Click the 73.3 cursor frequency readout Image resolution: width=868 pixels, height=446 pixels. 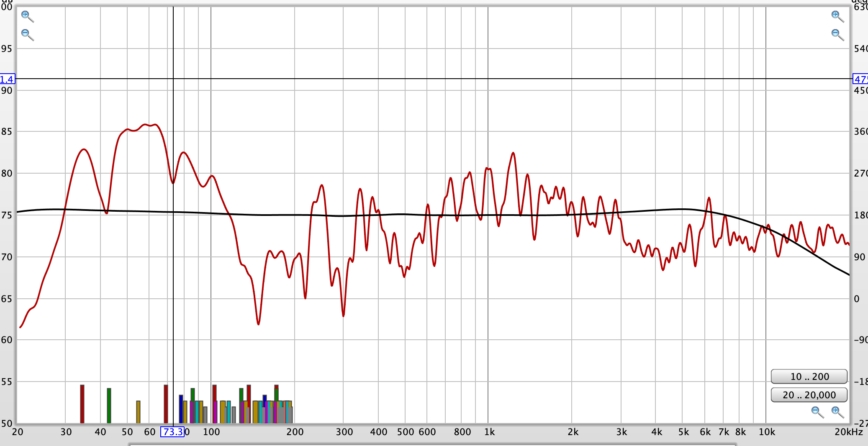(x=172, y=432)
